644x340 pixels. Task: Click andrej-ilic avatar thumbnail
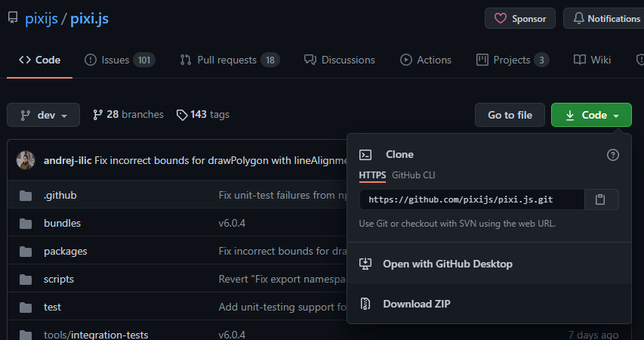click(x=26, y=160)
